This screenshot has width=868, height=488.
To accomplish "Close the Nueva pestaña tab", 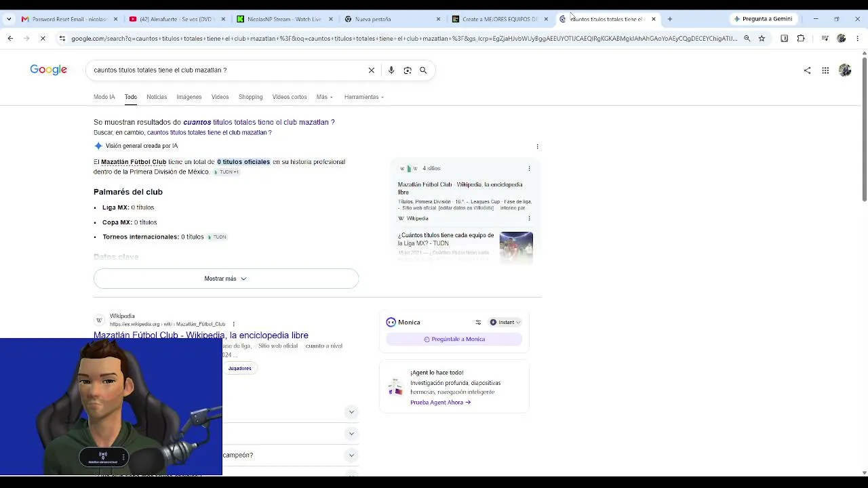I will 438,19.
